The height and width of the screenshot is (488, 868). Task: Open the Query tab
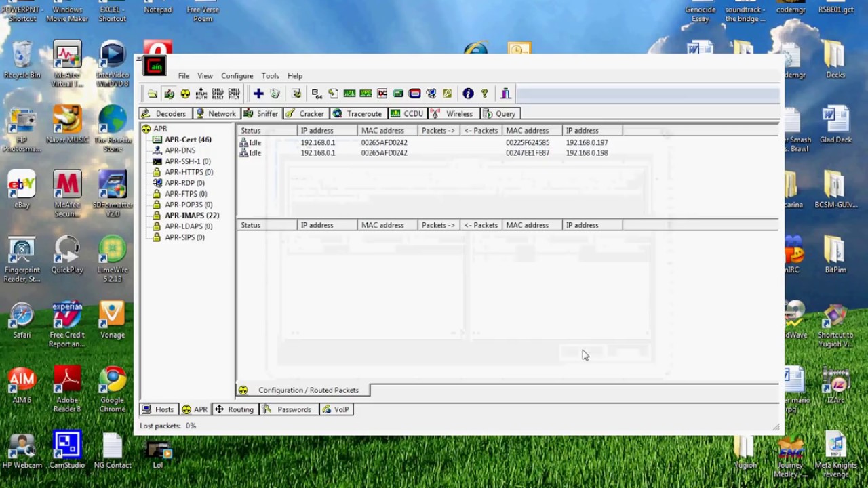(x=500, y=114)
